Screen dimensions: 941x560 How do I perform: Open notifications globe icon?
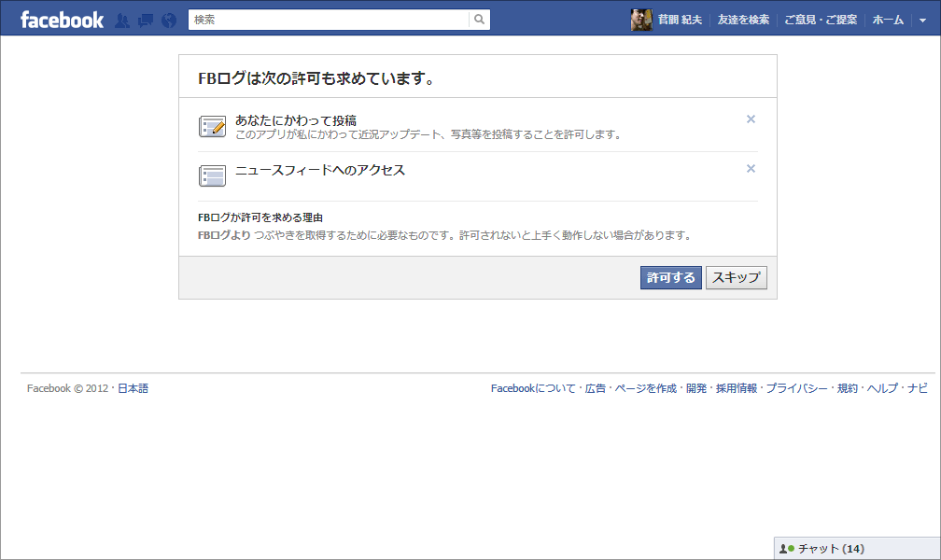tap(169, 21)
